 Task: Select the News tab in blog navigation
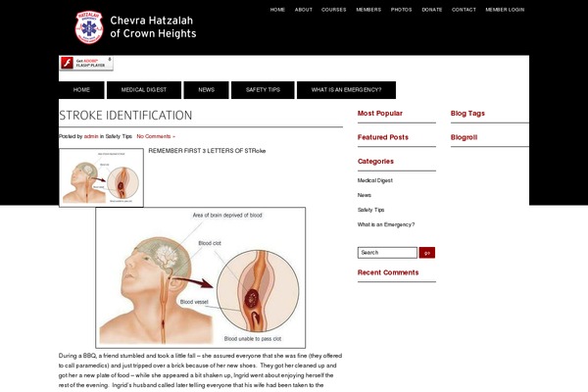point(206,90)
